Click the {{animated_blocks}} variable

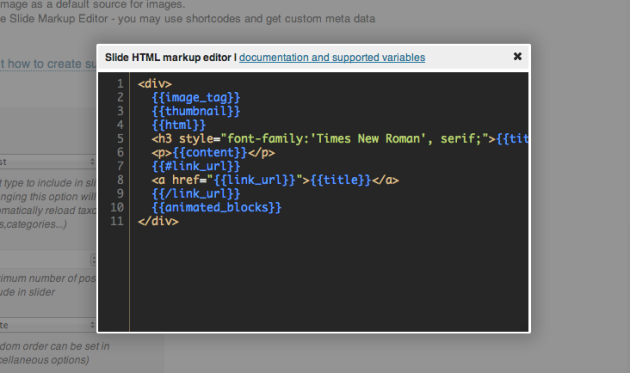tap(217, 207)
